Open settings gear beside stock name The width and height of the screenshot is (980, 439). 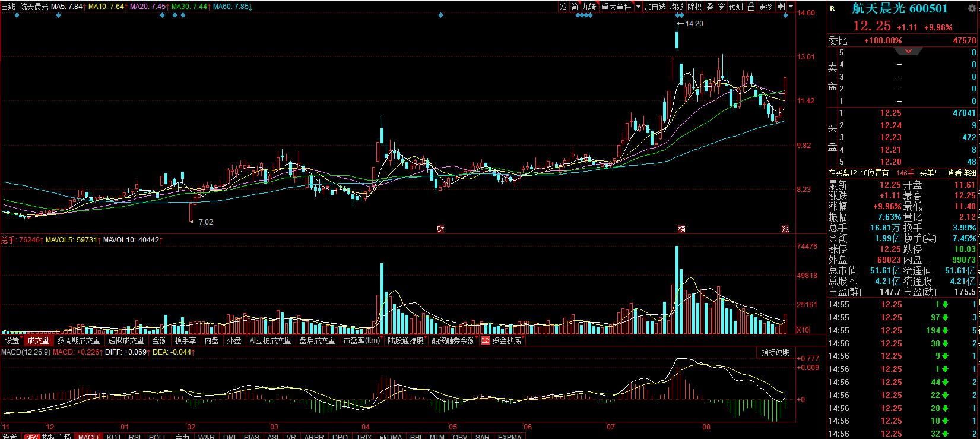(x=972, y=8)
